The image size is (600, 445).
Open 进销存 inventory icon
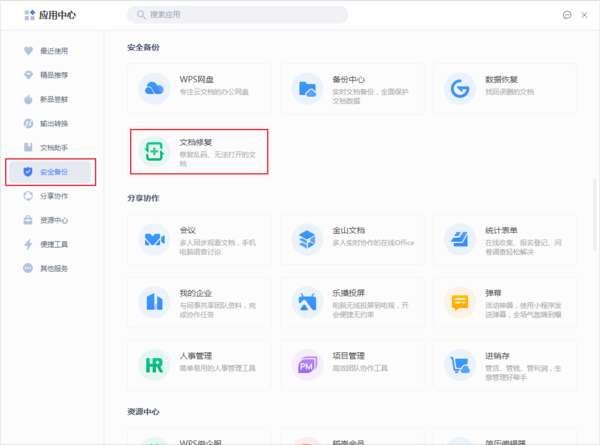click(460, 364)
